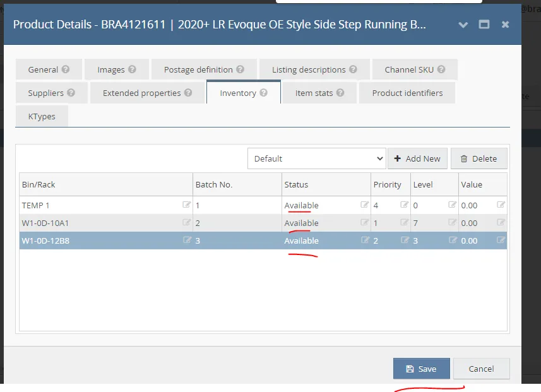Open the Default location dropdown

(x=317, y=158)
